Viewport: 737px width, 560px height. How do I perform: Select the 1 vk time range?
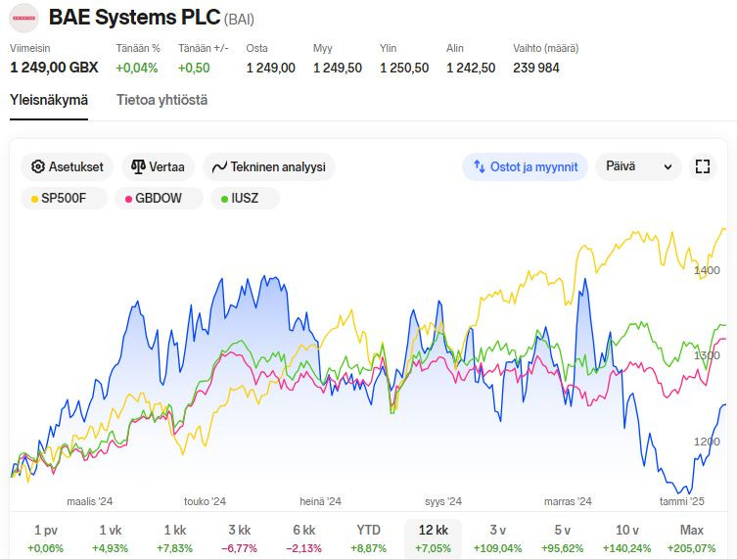click(110, 538)
